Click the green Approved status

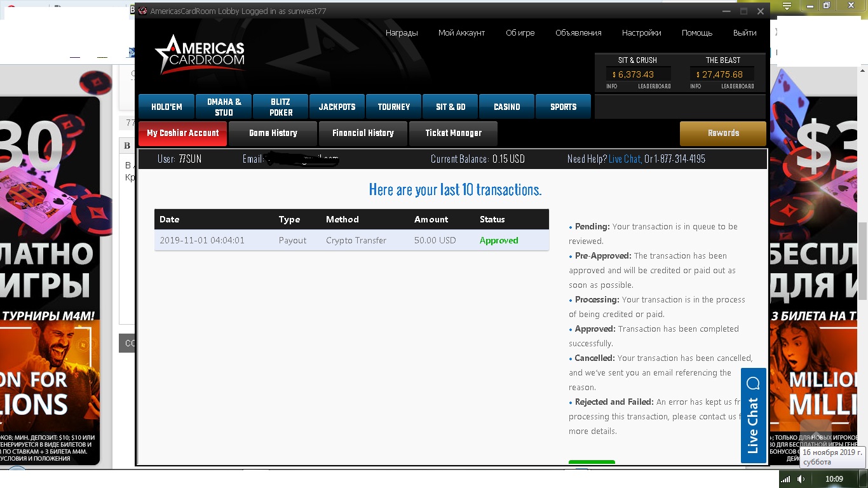499,240
